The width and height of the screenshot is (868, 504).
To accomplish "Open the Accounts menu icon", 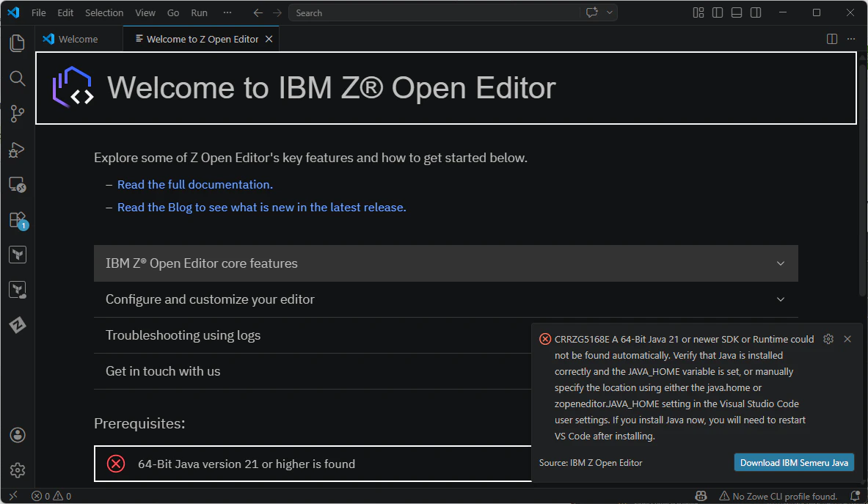I will pyautogui.click(x=17, y=435).
